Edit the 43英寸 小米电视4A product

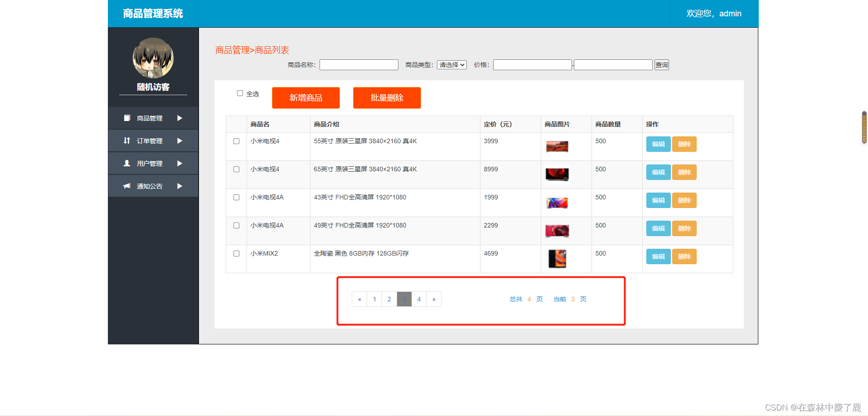(x=658, y=200)
